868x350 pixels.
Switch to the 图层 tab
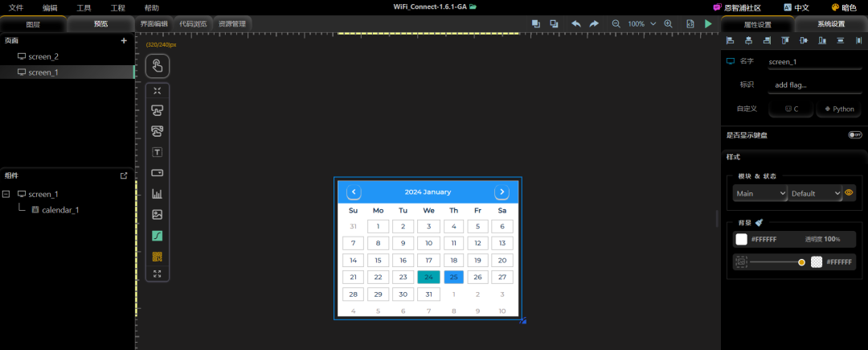point(33,24)
